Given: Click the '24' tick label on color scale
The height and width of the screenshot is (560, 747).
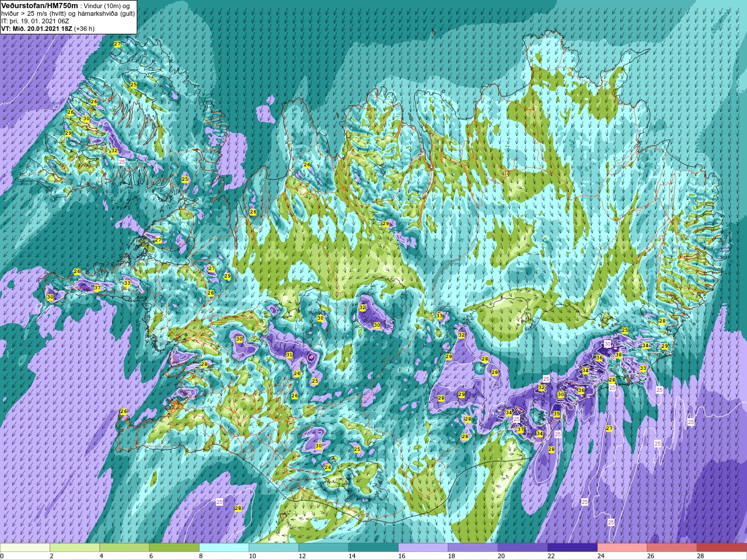Looking at the screenshot, I should pos(601,556).
